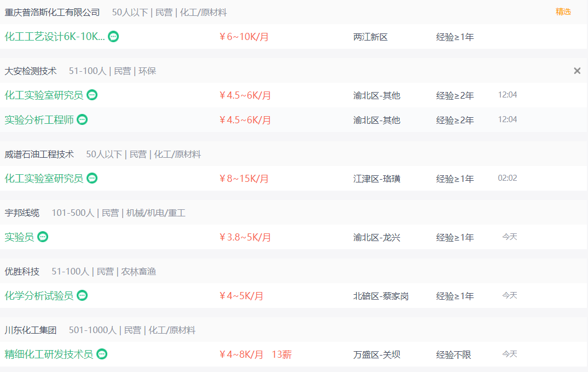The image size is (588, 372).
Task: Click chat bubble icon next to 实验员
Action: pyautogui.click(x=43, y=237)
